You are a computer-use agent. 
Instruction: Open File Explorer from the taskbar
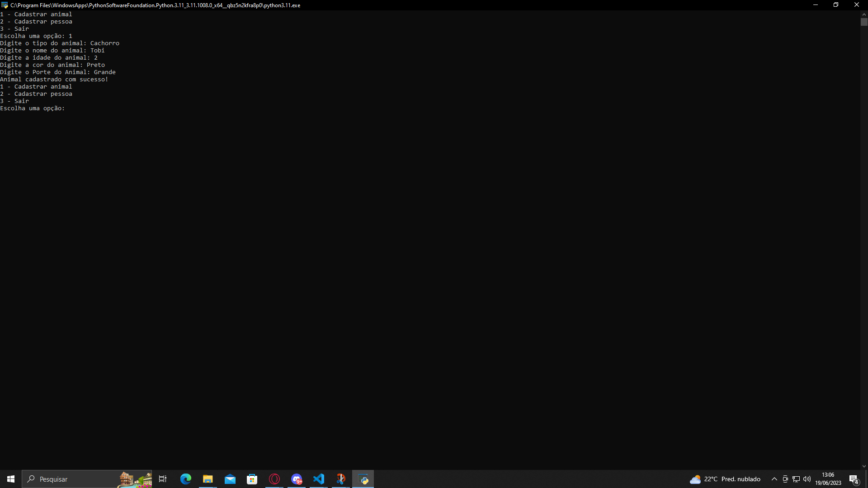pos(208,479)
